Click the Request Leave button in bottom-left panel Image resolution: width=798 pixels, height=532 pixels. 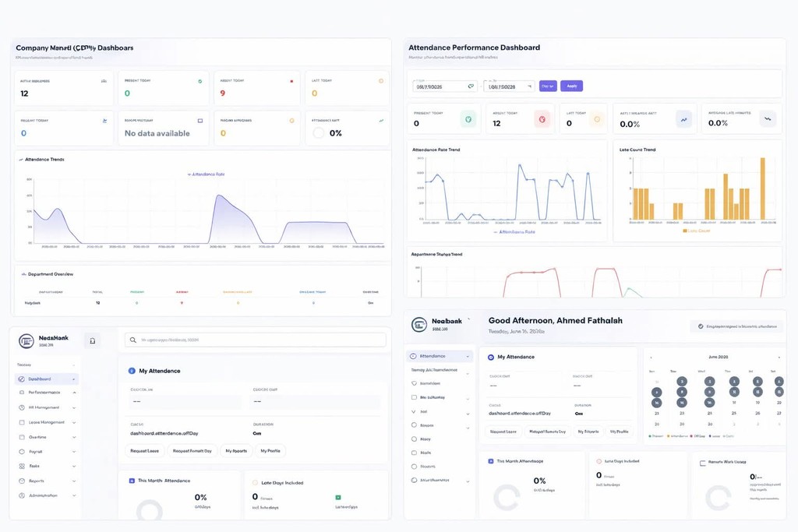144,451
